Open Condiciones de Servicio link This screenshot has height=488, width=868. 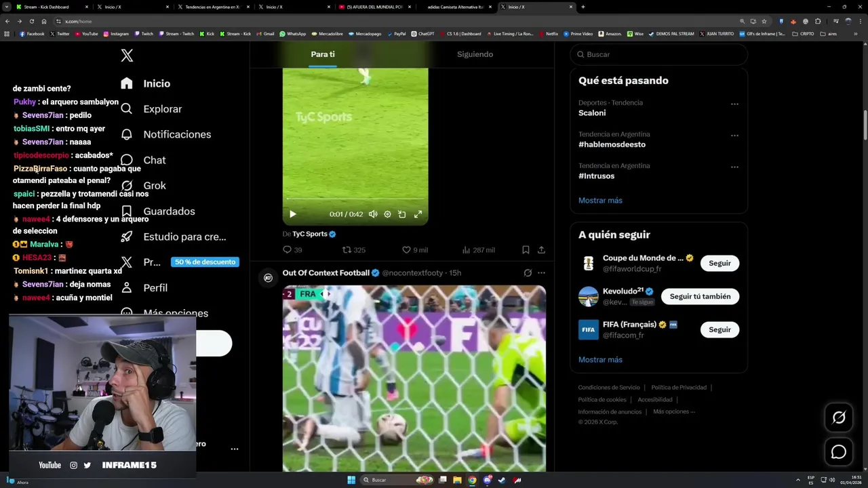tap(609, 388)
